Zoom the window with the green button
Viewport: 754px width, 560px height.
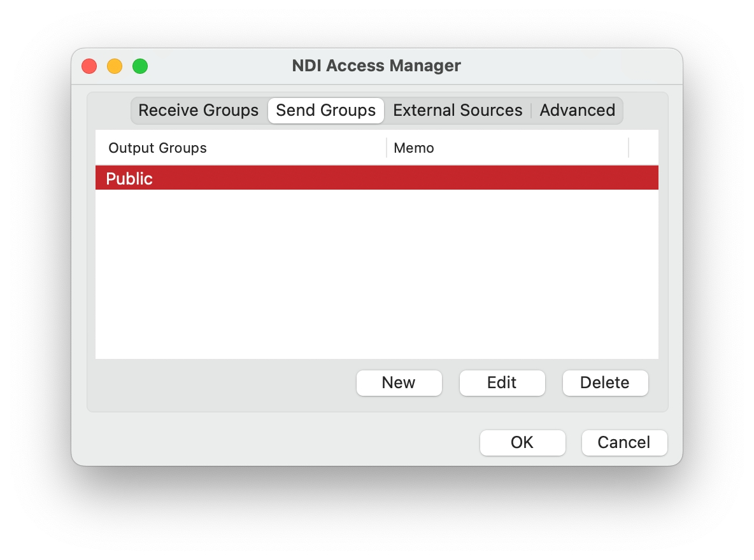click(140, 66)
